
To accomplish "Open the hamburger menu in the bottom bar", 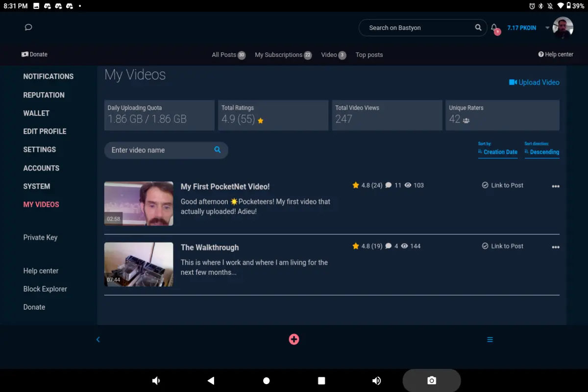I will point(490,340).
